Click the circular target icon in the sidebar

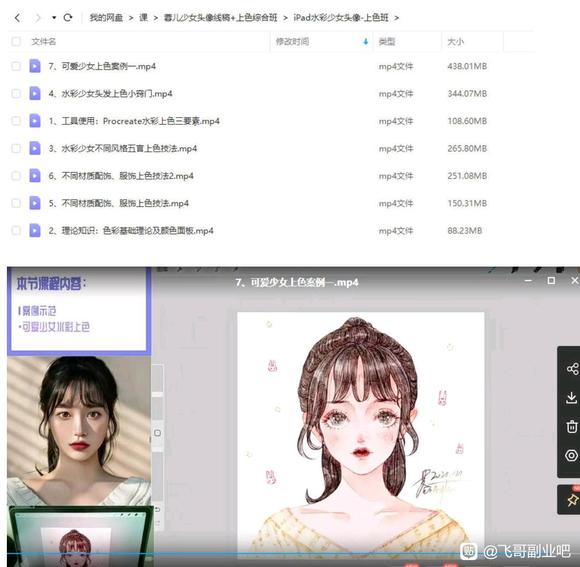click(x=572, y=455)
